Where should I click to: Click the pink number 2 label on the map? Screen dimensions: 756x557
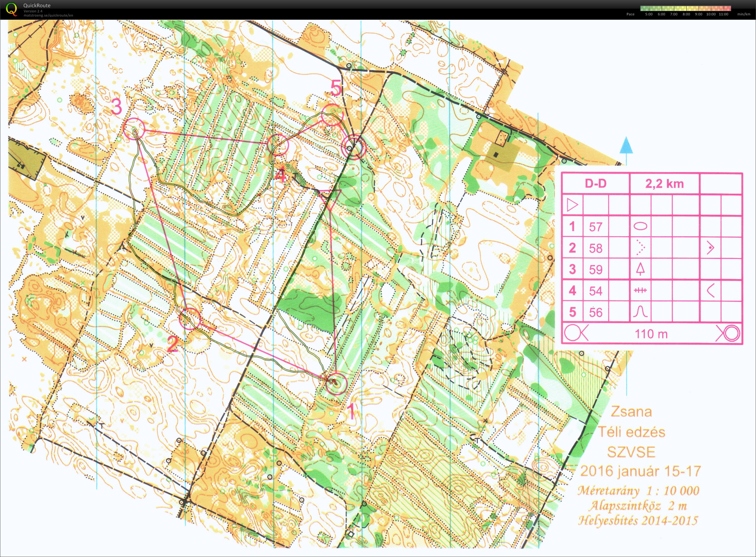(173, 344)
